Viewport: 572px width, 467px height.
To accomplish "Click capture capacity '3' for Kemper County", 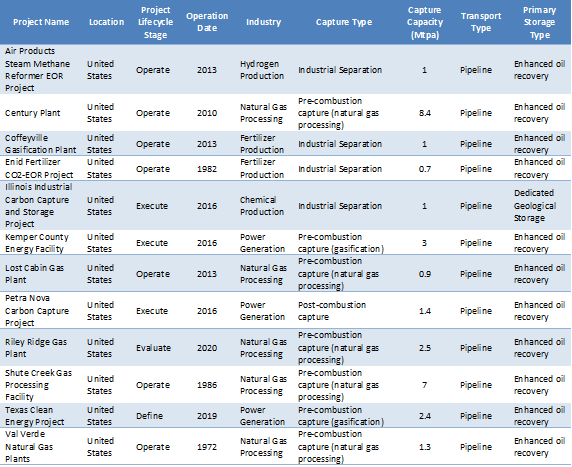I will point(424,243).
